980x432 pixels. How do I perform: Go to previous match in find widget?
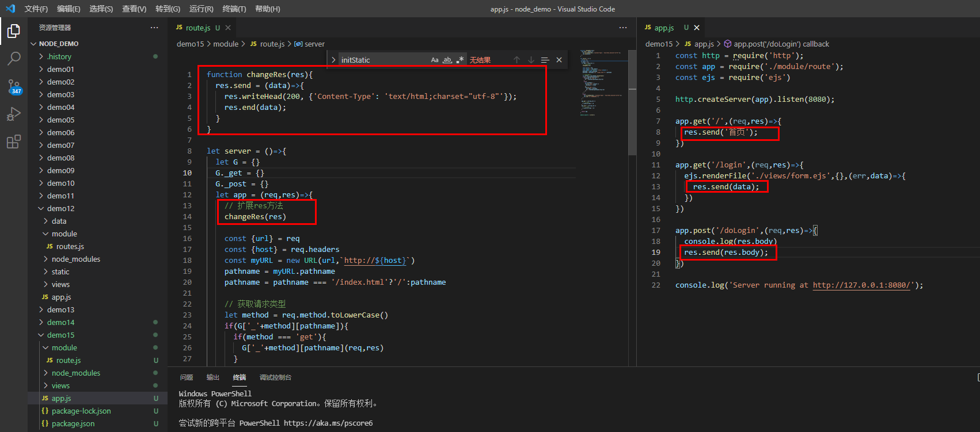click(516, 60)
